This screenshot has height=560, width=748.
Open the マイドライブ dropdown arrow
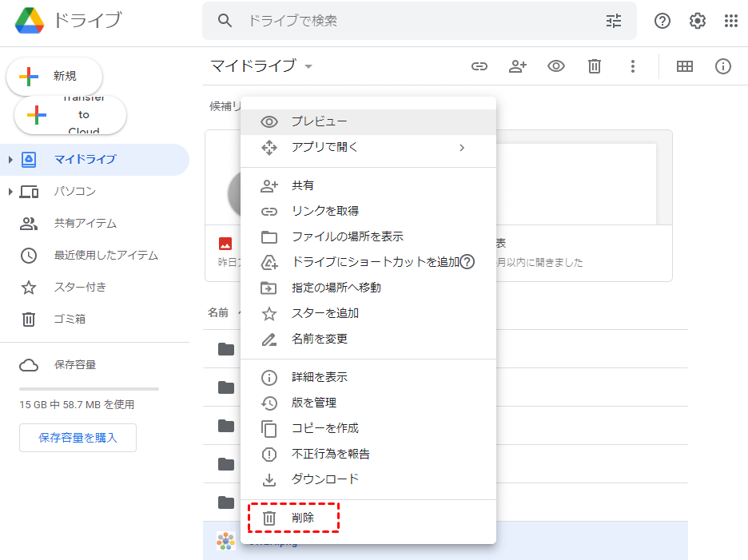point(308,66)
